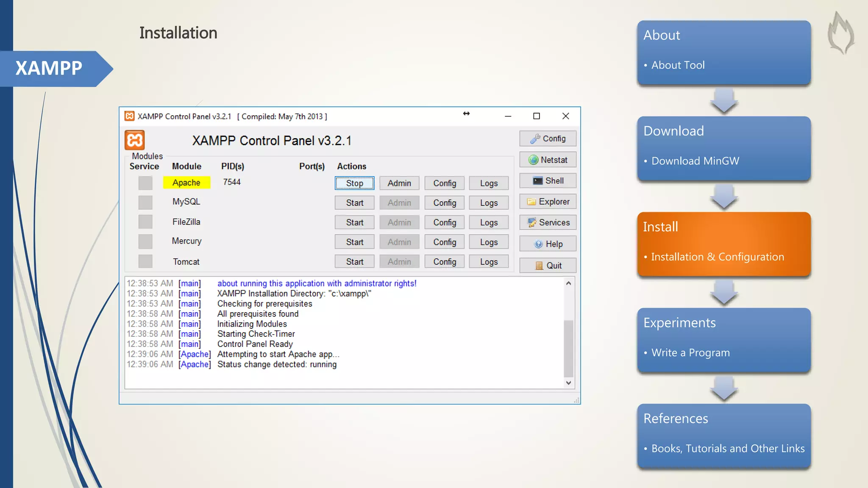View MySQL Logs
Screen dimensions: 868x488
tap(489, 203)
